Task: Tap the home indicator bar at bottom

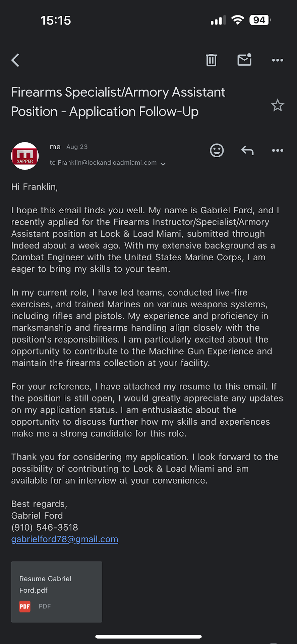Action: [148, 636]
